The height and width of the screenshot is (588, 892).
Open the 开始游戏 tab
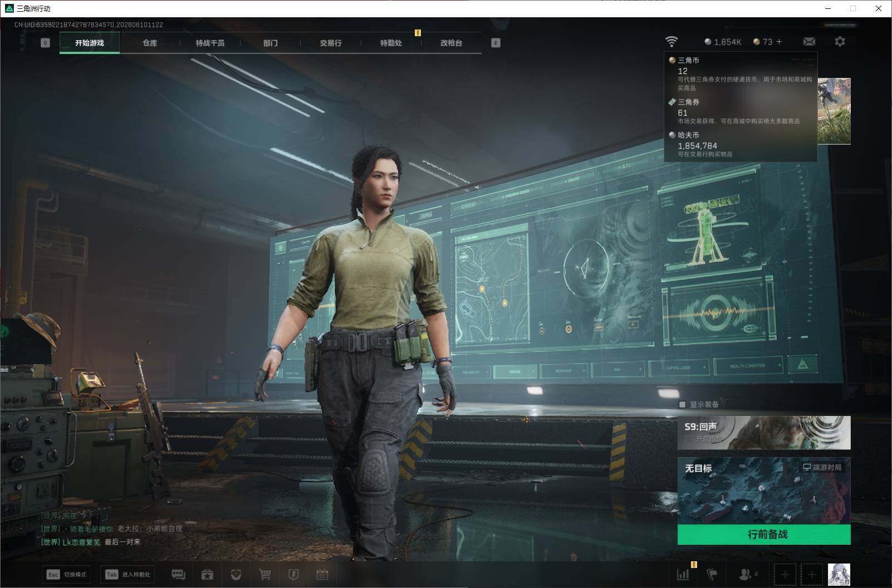pos(90,43)
